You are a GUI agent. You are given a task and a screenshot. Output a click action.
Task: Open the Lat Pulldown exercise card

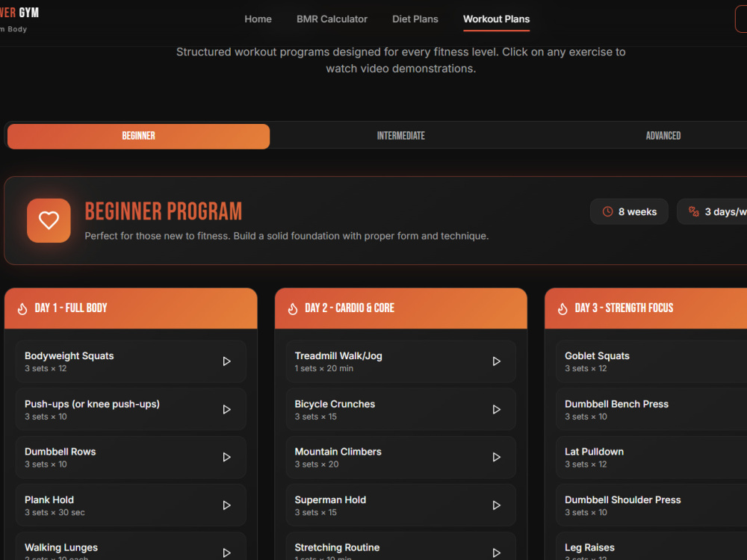pos(651,457)
